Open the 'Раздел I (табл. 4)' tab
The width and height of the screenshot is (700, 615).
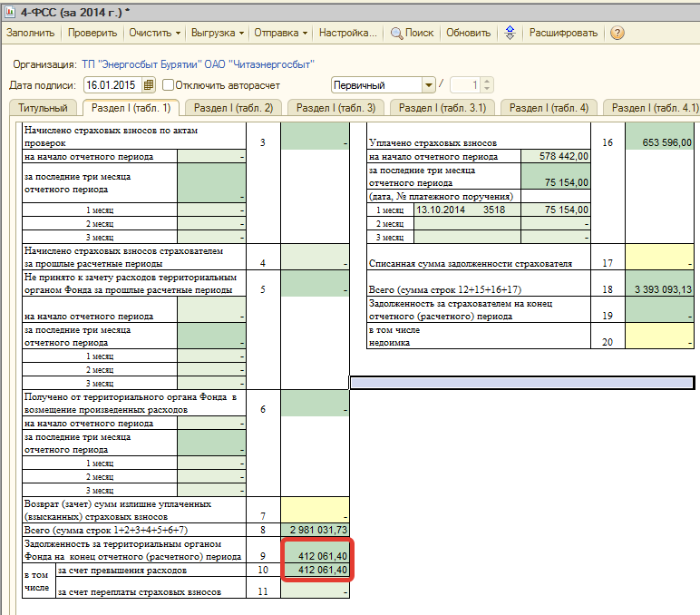pos(549,108)
